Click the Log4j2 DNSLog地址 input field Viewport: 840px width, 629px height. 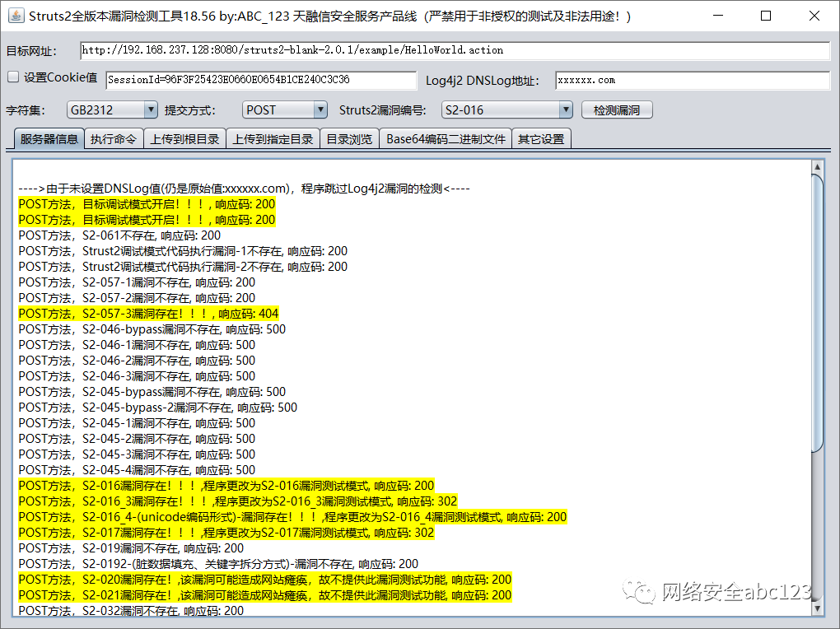point(693,80)
